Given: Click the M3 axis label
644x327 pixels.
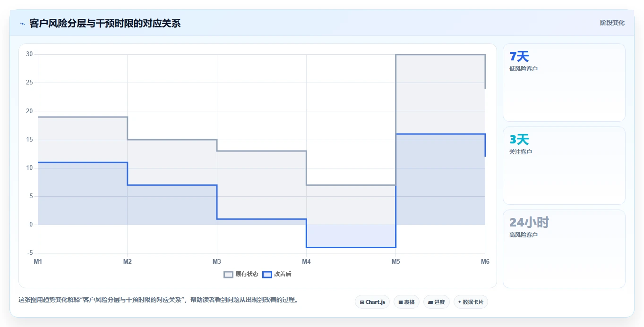Looking at the screenshot, I should 217,261.
